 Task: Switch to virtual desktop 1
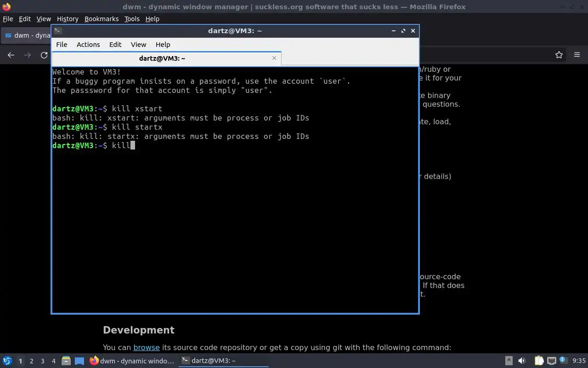pos(20,361)
